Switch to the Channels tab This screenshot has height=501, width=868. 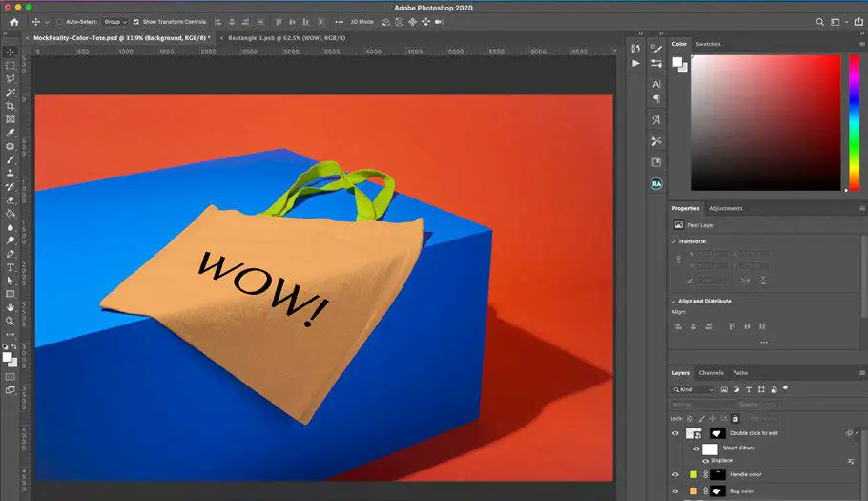pyautogui.click(x=711, y=373)
